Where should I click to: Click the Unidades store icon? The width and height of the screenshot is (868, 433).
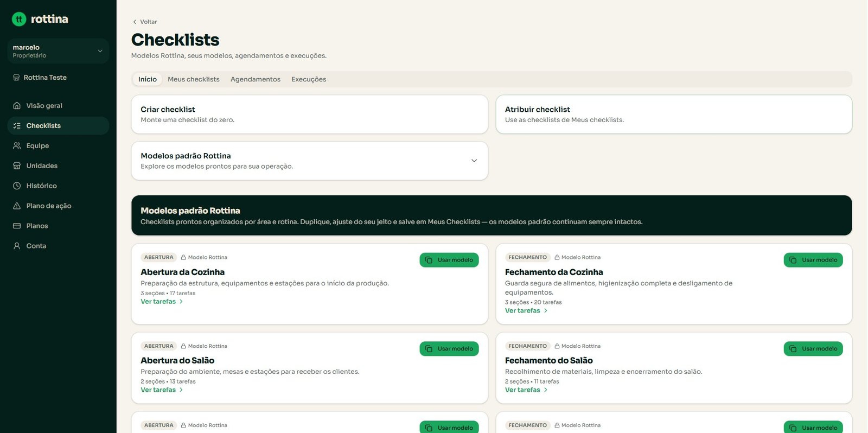point(17,166)
